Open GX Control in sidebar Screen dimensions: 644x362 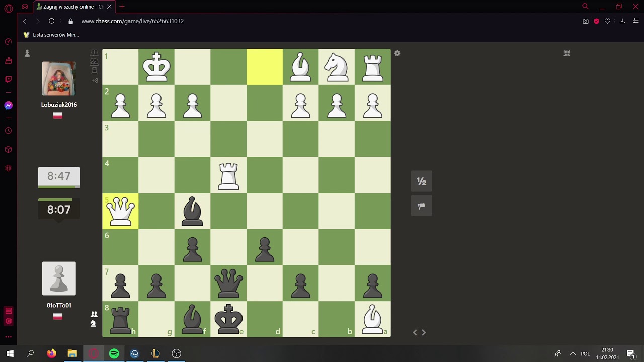[x=8, y=42]
